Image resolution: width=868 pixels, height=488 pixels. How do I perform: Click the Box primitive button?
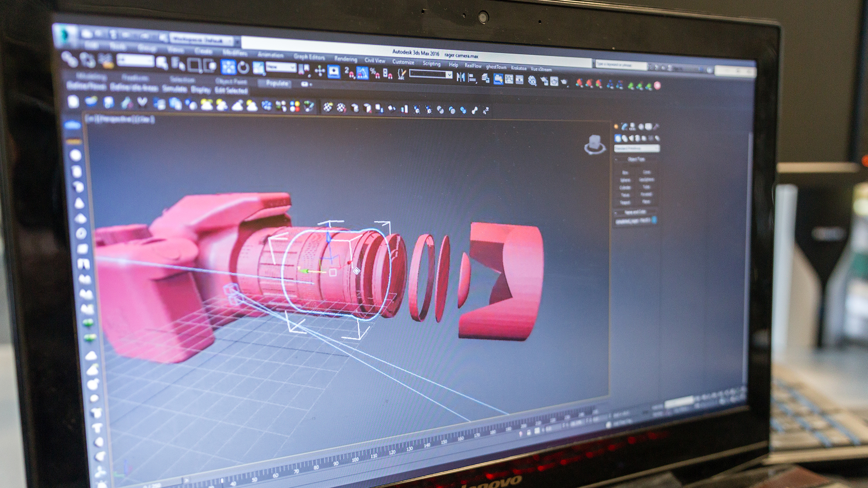tap(625, 173)
